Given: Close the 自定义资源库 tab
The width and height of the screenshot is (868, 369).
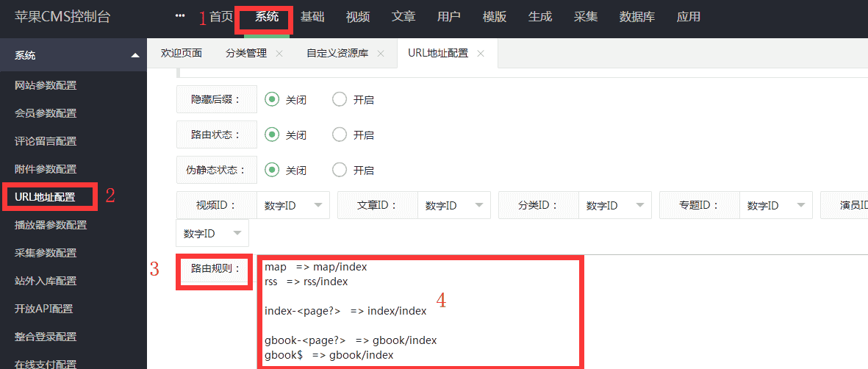Looking at the screenshot, I should click(380, 54).
